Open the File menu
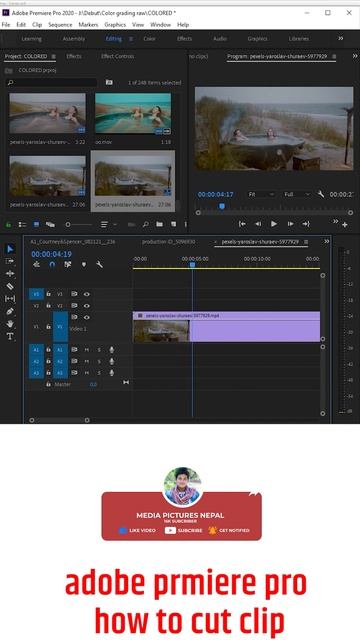 click(6, 24)
